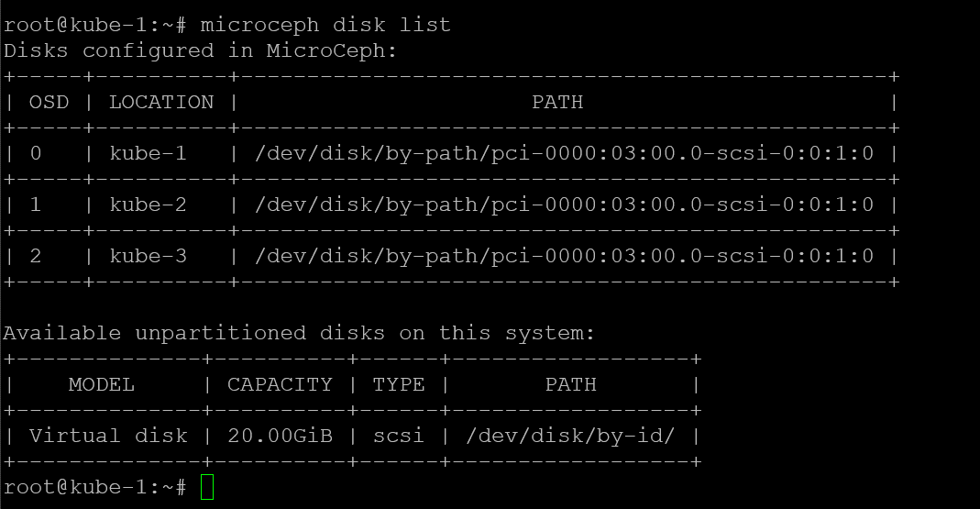Select the kube-3 location cell
Viewport: 980px width, 509px height.
point(148,256)
